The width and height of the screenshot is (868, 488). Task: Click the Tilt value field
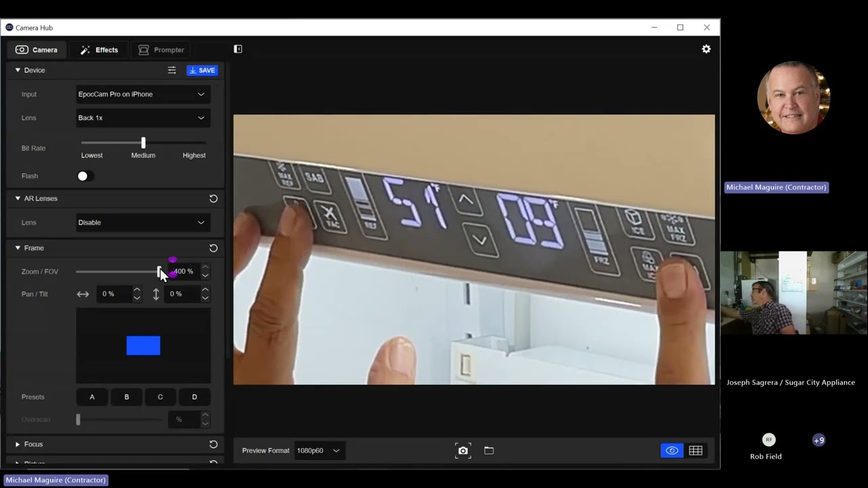pos(182,294)
